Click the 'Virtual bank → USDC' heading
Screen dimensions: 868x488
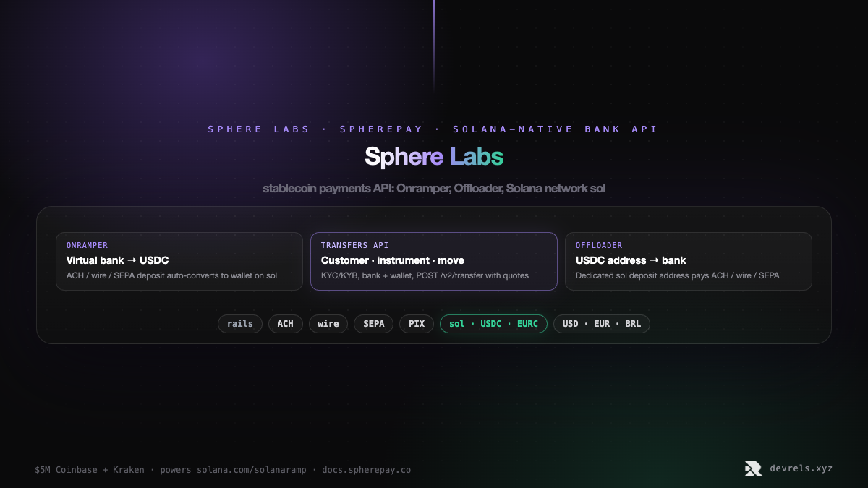click(x=117, y=260)
